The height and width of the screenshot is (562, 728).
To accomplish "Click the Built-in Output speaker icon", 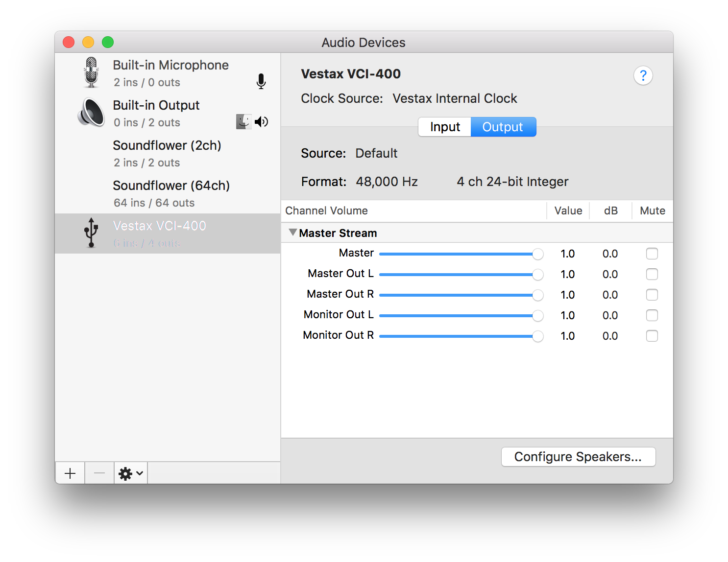I will (91, 113).
